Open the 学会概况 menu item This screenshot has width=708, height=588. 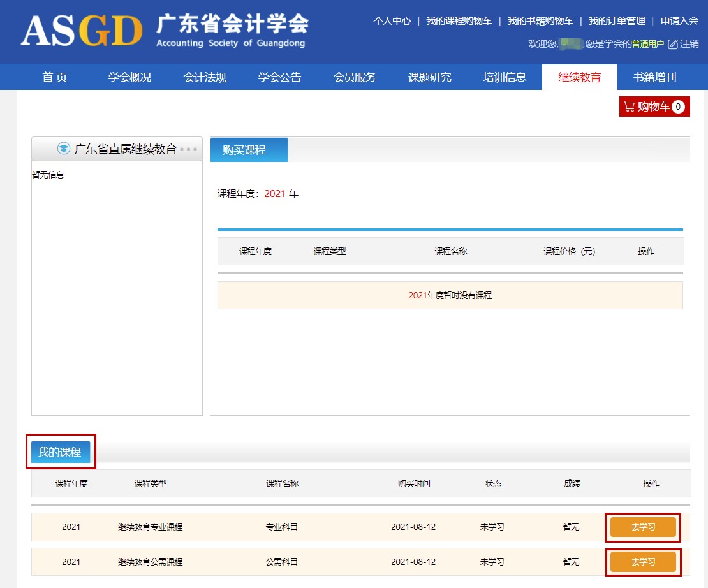tap(129, 77)
